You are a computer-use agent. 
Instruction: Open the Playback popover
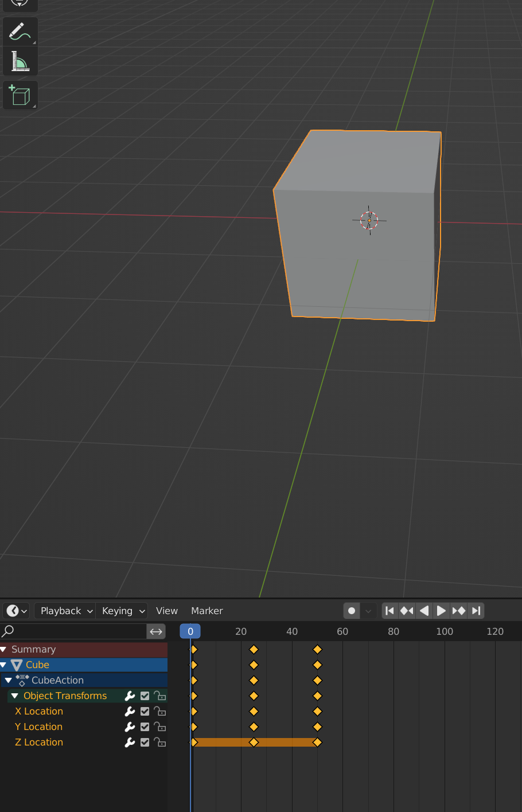(x=66, y=611)
